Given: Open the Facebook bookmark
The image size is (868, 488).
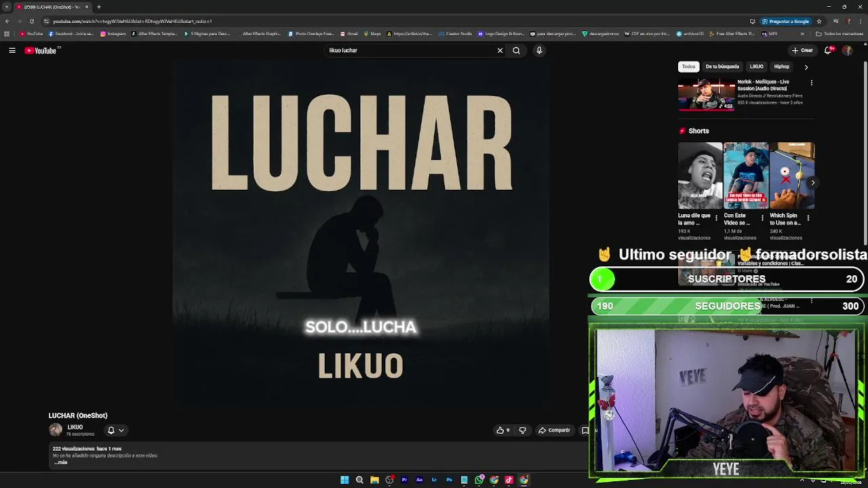Looking at the screenshot, I should pyautogui.click(x=71, y=33).
